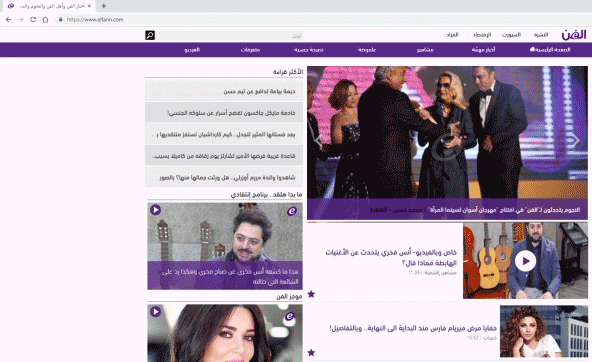Click الأكثر قراءة section heading
Screen dimensions: 592x362
click(x=288, y=71)
